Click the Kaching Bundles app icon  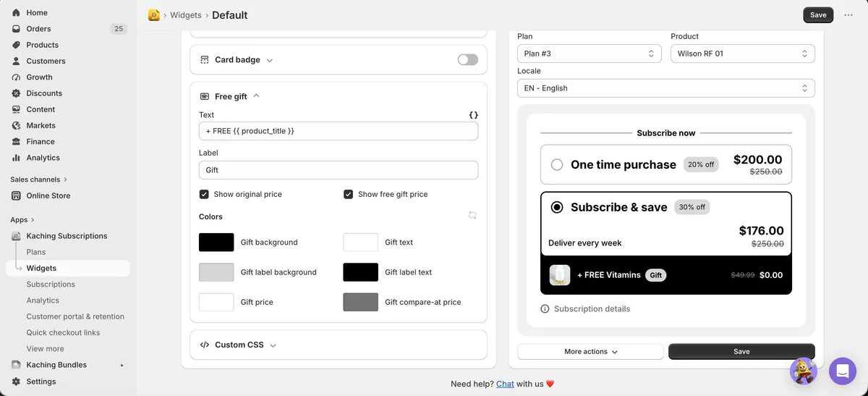(17, 365)
